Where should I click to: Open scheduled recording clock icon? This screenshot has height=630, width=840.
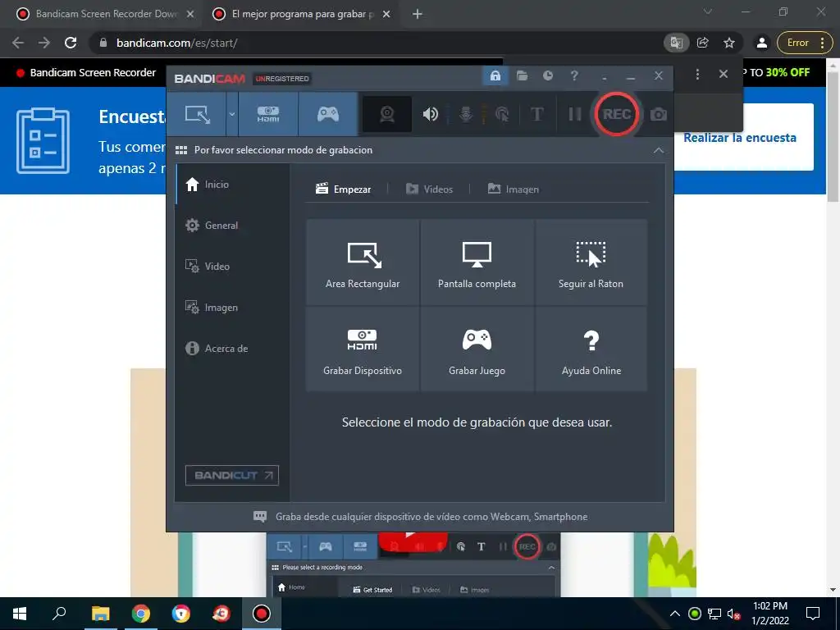[547, 75]
